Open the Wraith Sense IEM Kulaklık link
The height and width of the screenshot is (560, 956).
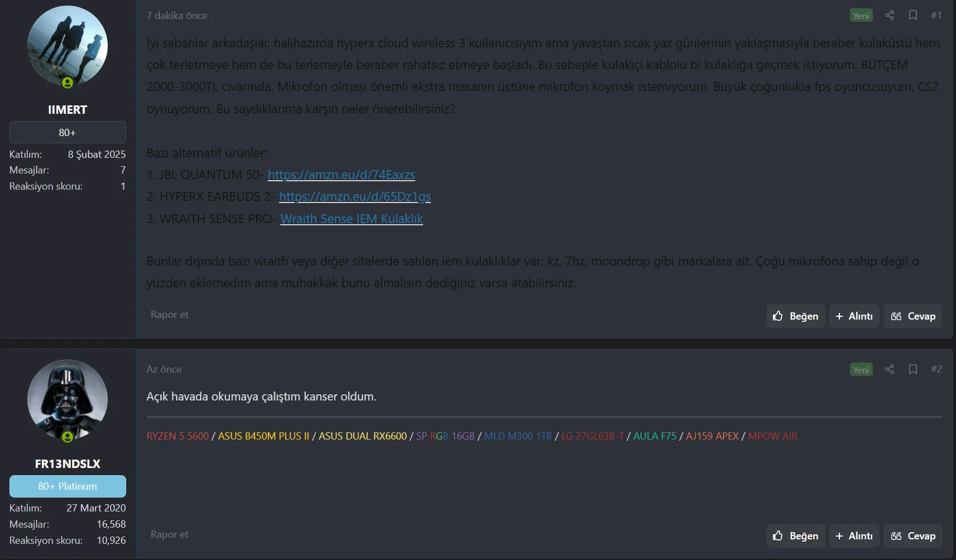(x=352, y=219)
